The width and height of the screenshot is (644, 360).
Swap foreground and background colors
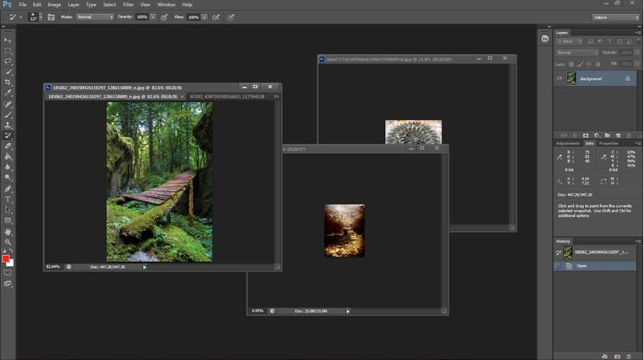click(x=11, y=250)
